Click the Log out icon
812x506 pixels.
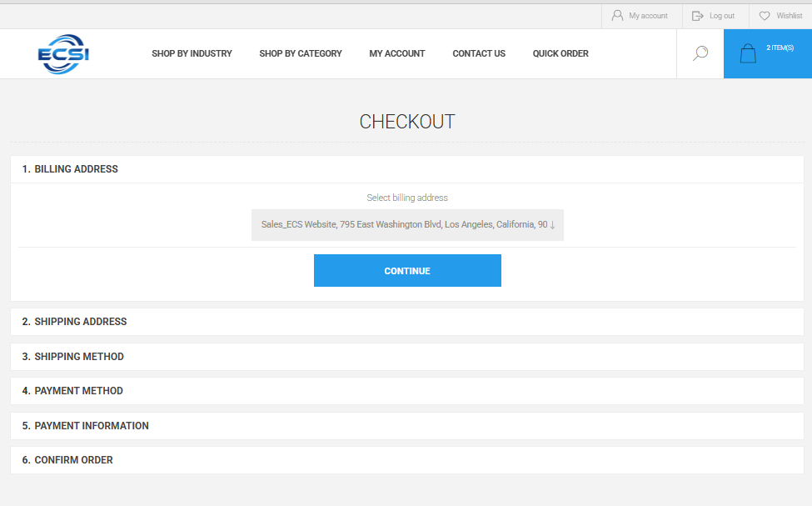tap(698, 15)
